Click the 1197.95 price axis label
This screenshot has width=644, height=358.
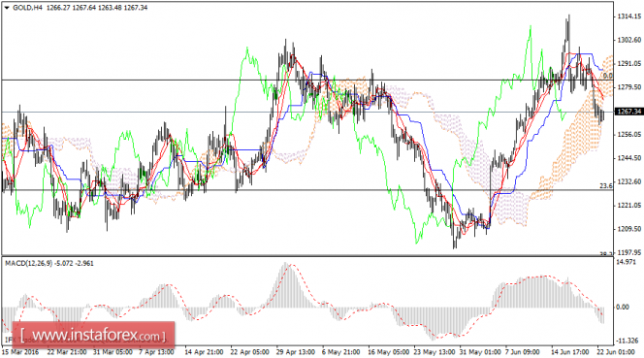[629, 252]
